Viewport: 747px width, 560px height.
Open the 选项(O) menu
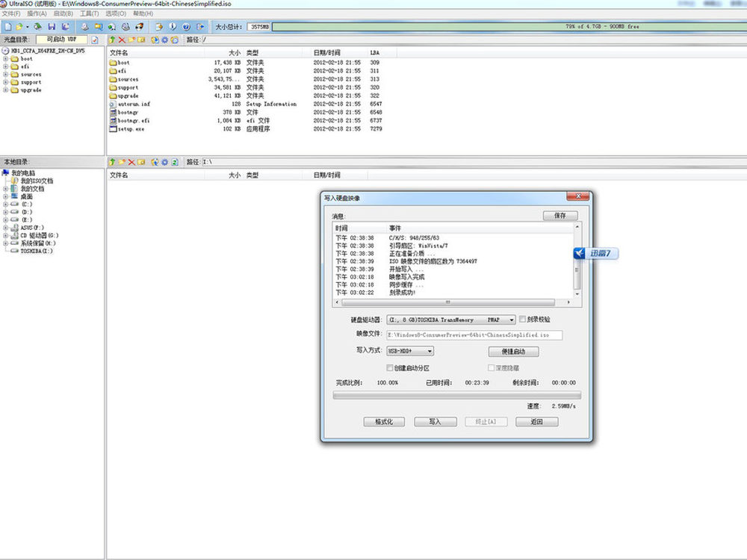point(116,13)
